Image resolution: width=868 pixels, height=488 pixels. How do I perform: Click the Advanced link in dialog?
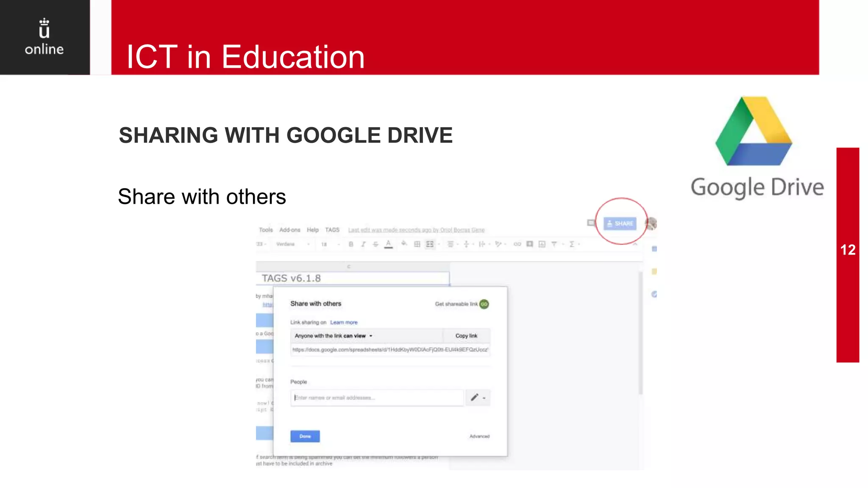coord(479,436)
